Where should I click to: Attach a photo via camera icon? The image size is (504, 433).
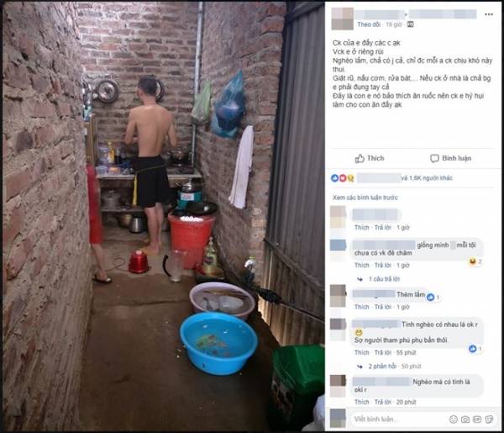click(x=465, y=420)
